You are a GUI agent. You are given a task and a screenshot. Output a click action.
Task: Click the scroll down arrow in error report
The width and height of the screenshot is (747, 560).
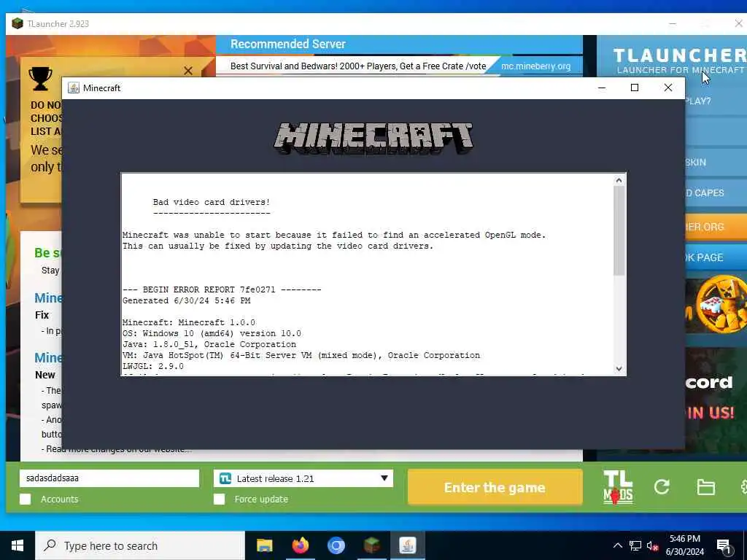pyautogui.click(x=619, y=368)
